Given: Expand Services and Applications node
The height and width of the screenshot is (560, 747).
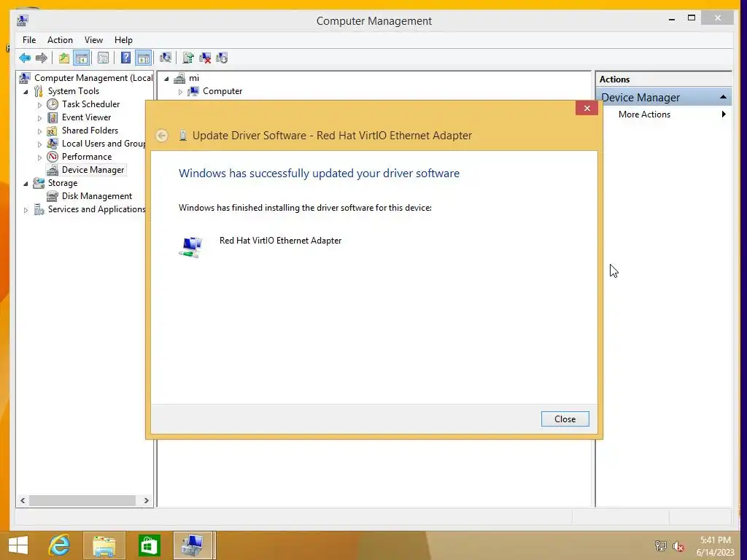Looking at the screenshot, I should point(26,209).
